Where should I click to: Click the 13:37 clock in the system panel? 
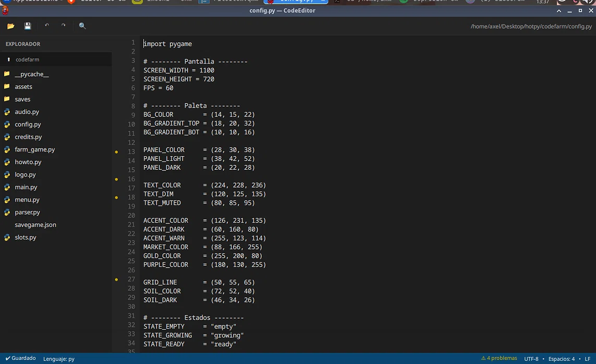[x=542, y=2]
